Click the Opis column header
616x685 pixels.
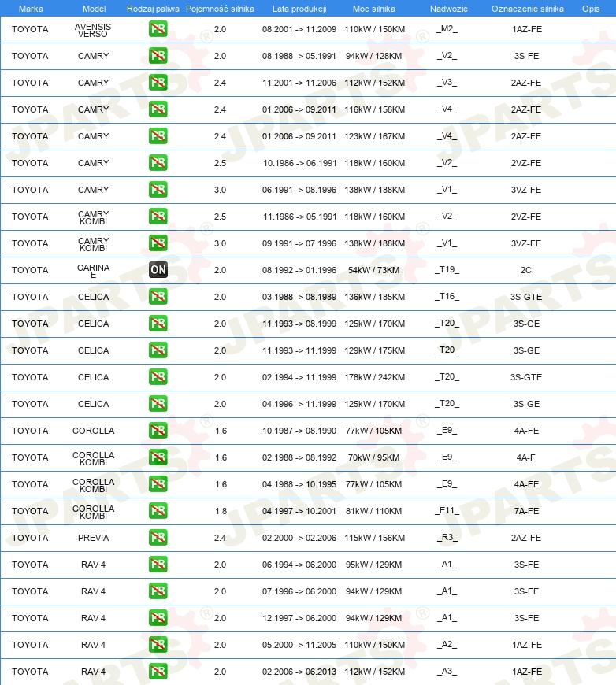[591, 9]
